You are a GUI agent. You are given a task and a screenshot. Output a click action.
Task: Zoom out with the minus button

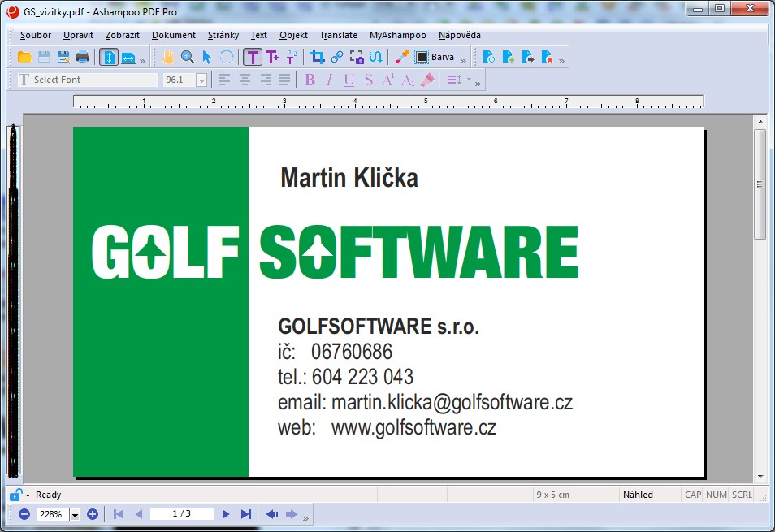[x=24, y=514]
